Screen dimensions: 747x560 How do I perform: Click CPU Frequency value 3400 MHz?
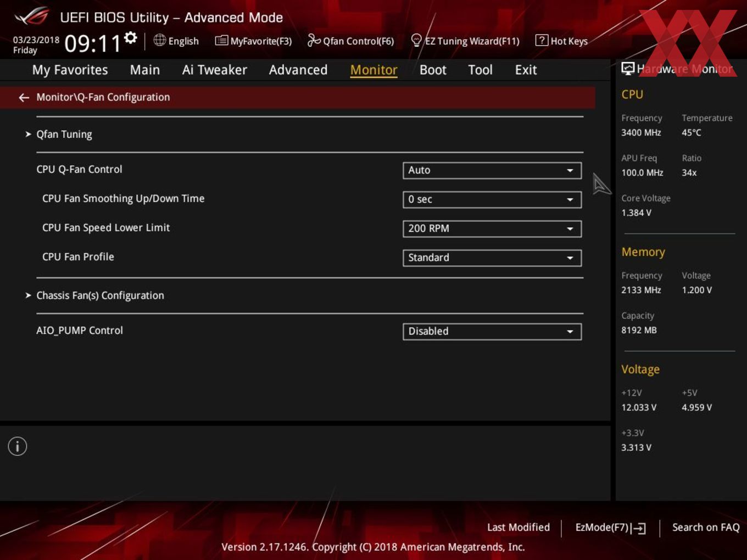[x=641, y=132]
